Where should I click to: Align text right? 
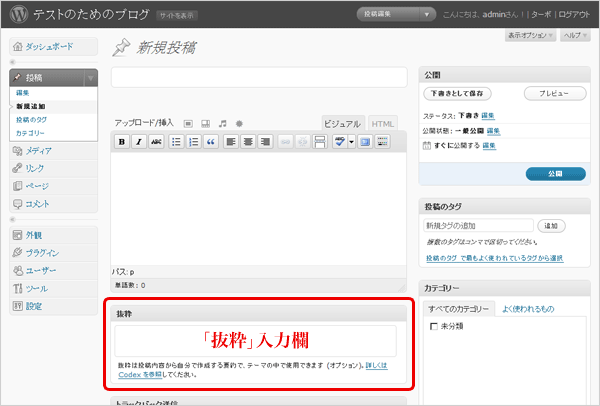[265, 142]
